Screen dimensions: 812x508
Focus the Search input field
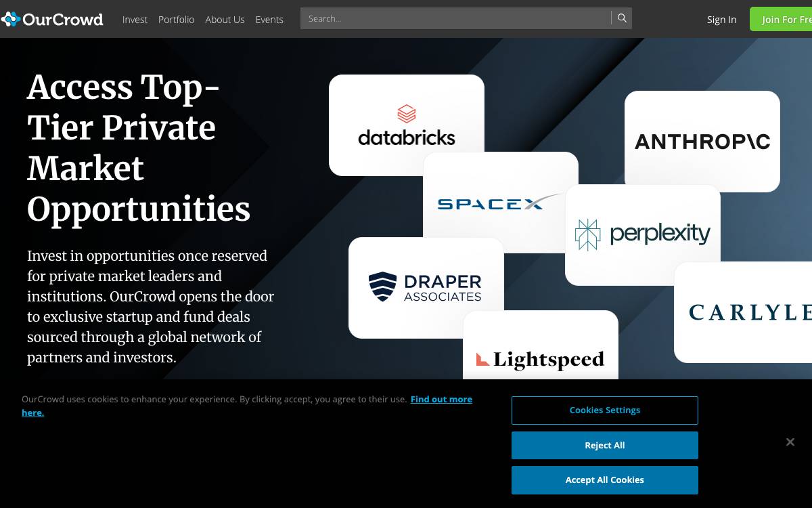455,18
